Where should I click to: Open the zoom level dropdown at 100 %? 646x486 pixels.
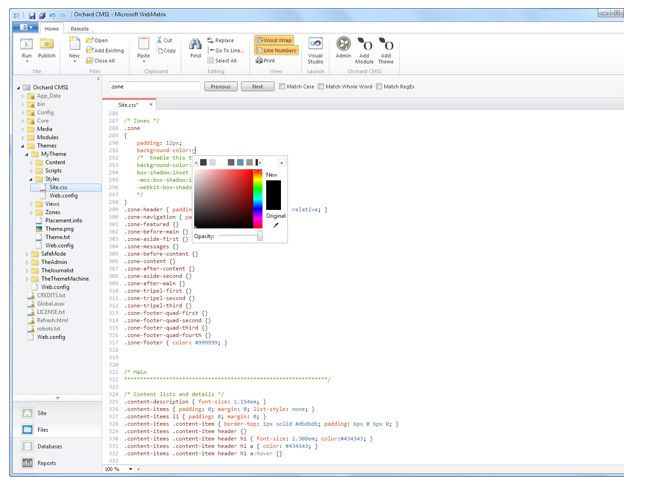tap(131, 469)
